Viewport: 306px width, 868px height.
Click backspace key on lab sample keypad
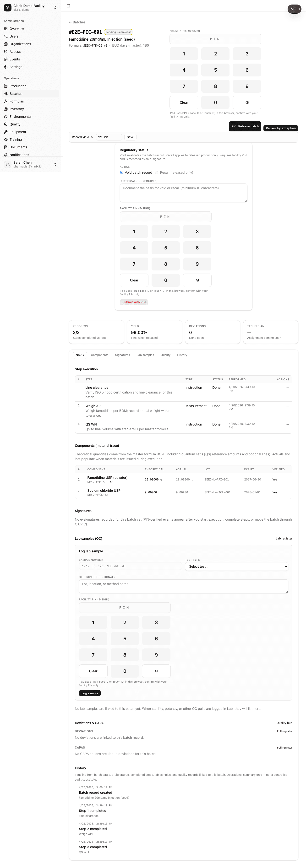click(x=156, y=671)
